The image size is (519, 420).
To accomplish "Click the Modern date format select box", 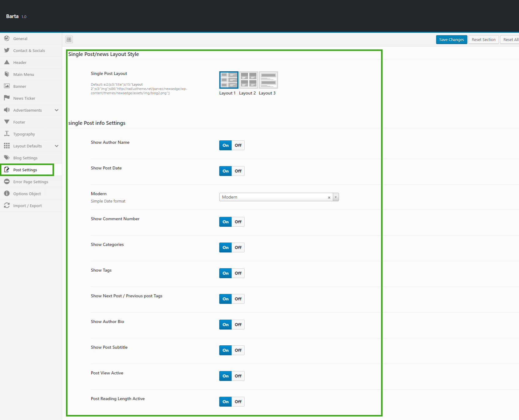I will point(279,197).
